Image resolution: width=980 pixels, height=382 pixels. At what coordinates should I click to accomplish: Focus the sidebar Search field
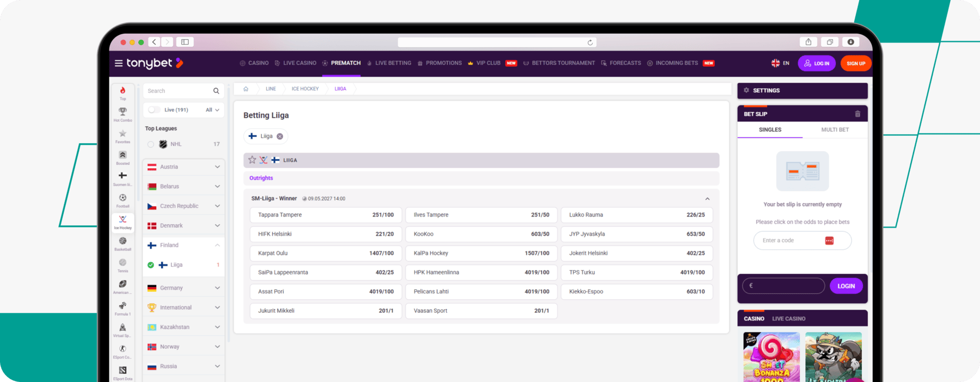pyautogui.click(x=183, y=91)
